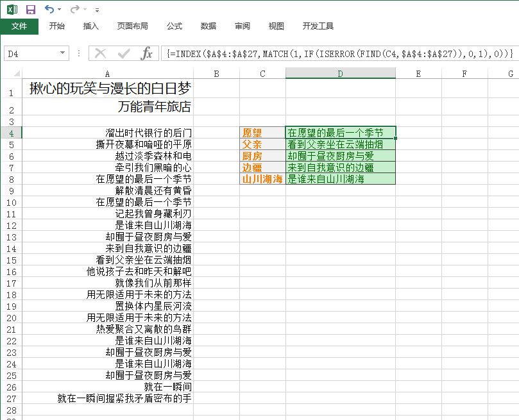Screen dimensions: 519x420
Task: Switch to the 开发工具 tab
Action: [318, 26]
